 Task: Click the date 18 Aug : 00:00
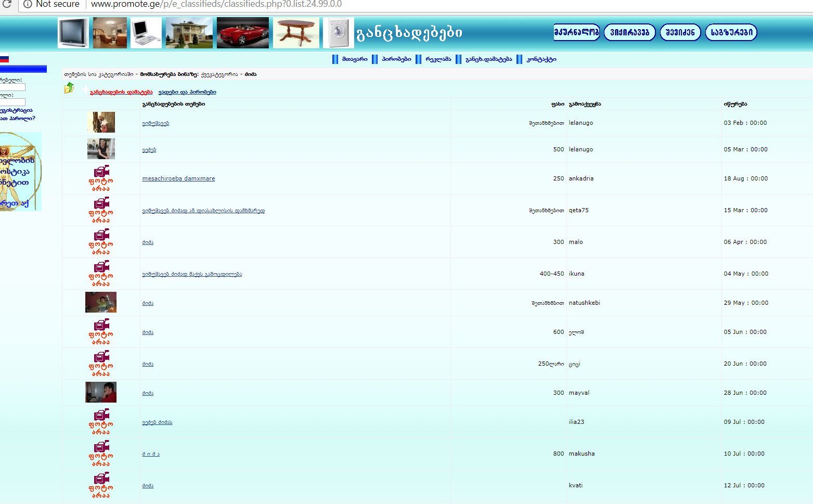746,178
